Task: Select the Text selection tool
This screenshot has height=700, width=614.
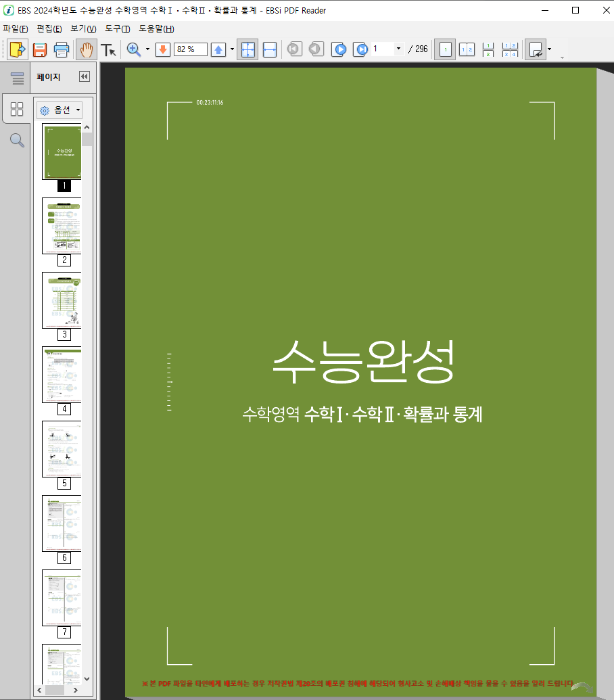Action: tap(108, 49)
